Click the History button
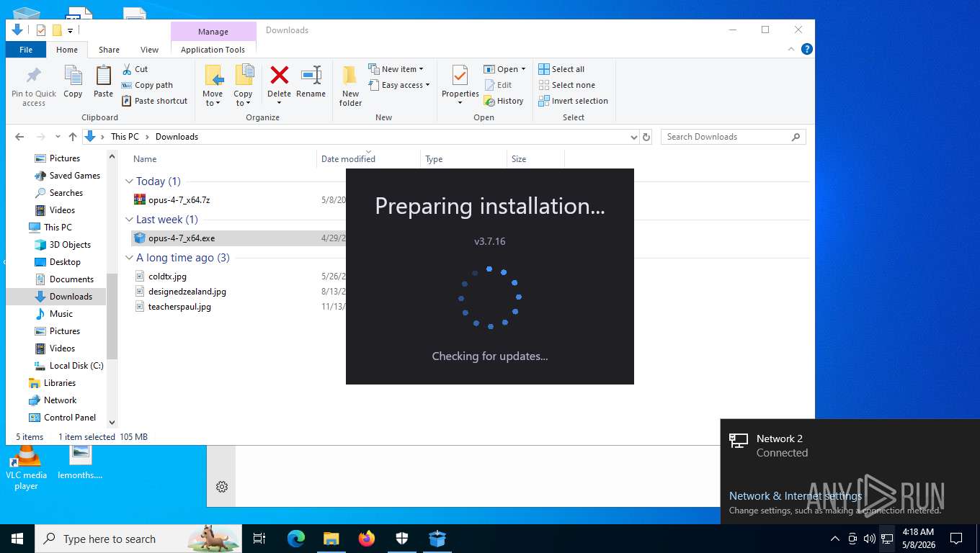 [504, 101]
